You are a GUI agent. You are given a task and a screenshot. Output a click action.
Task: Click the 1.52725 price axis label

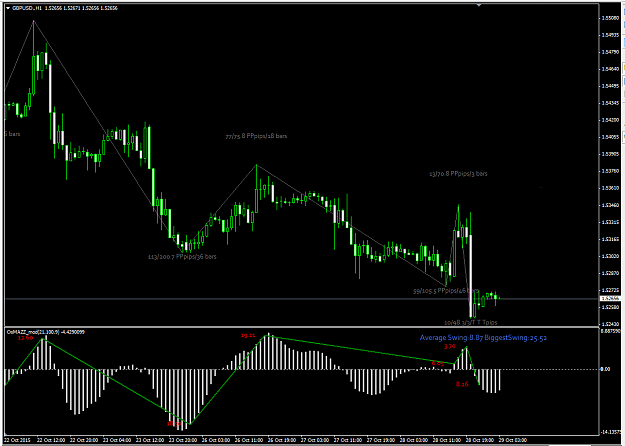pyautogui.click(x=611, y=290)
